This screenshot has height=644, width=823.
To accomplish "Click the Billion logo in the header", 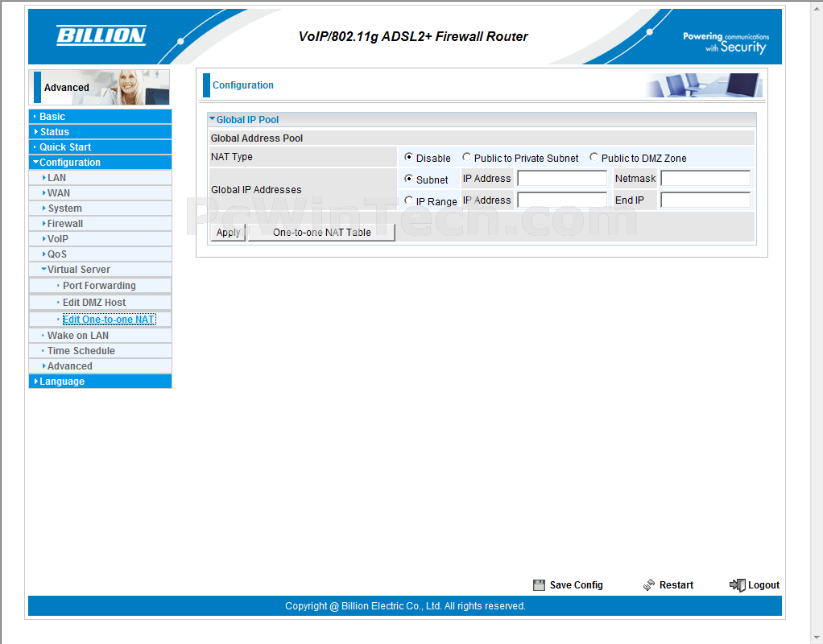I will 101,35.
